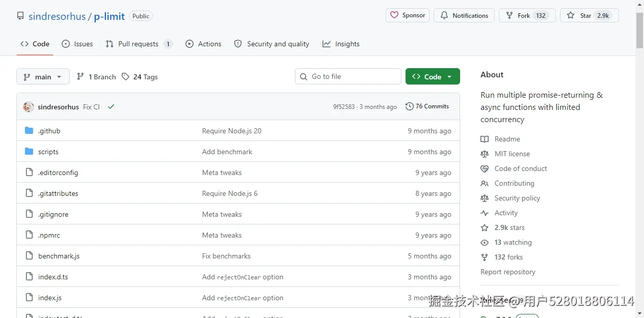
Task: Expand the main branch dropdown
Action: point(43,77)
